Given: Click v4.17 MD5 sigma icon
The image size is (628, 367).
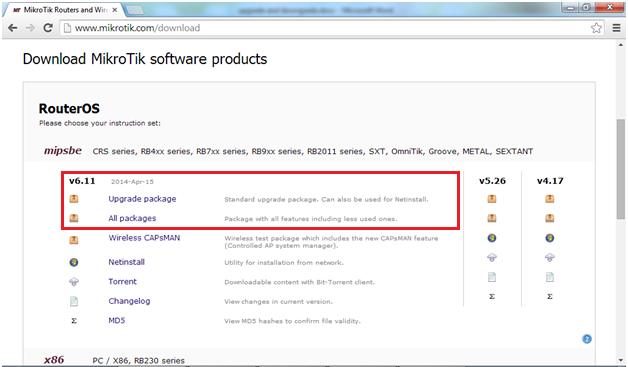Looking at the screenshot, I should click(550, 296).
